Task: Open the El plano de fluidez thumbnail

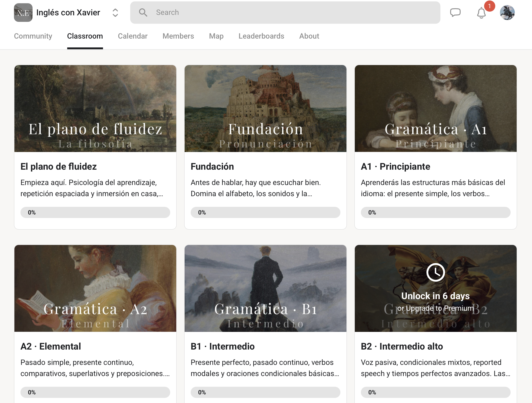Action: pyautogui.click(x=95, y=109)
